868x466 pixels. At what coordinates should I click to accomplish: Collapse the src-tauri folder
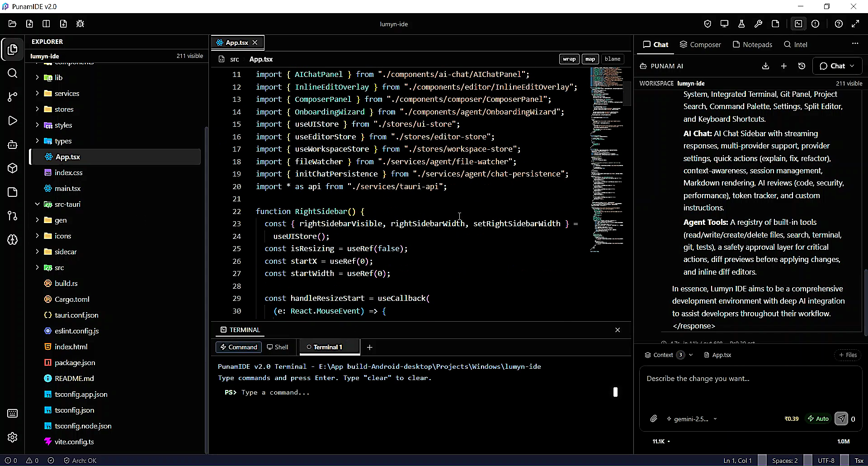(x=37, y=204)
